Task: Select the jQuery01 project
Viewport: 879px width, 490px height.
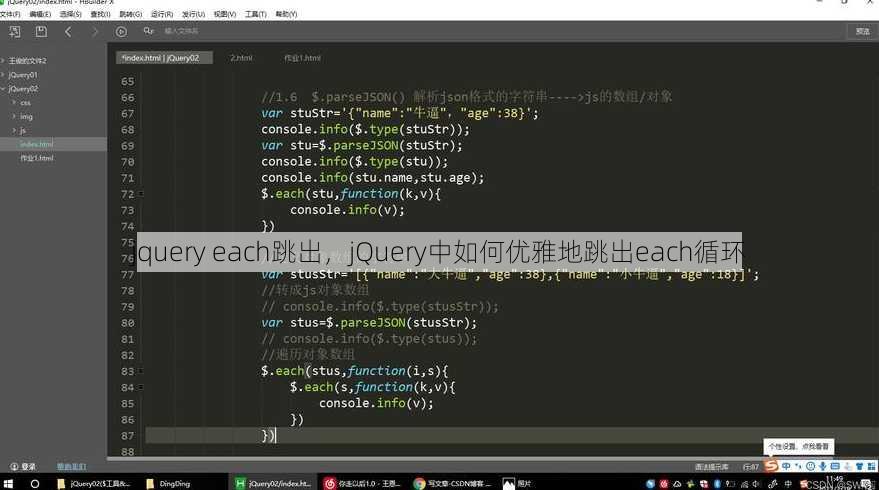Action: (x=23, y=75)
